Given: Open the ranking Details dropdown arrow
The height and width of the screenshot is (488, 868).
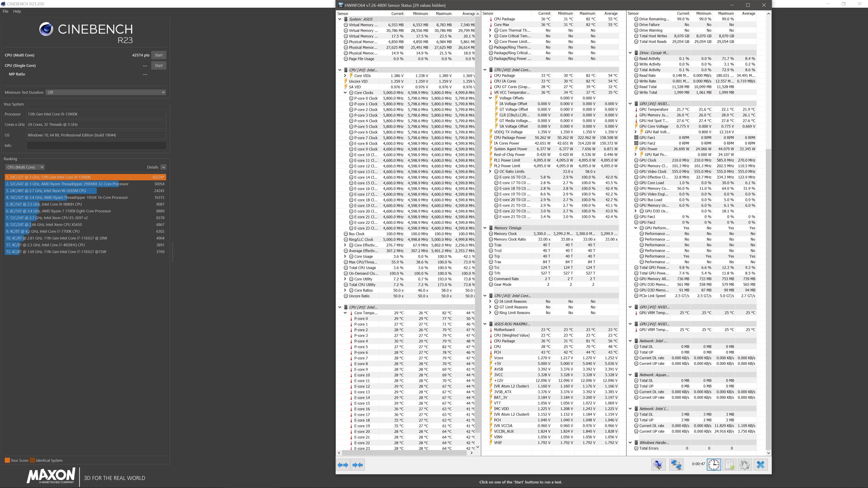Looking at the screenshot, I should pyautogui.click(x=163, y=167).
